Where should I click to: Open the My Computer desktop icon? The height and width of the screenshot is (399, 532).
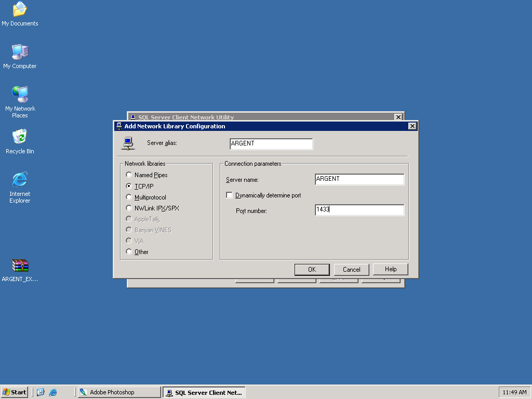(20, 52)
